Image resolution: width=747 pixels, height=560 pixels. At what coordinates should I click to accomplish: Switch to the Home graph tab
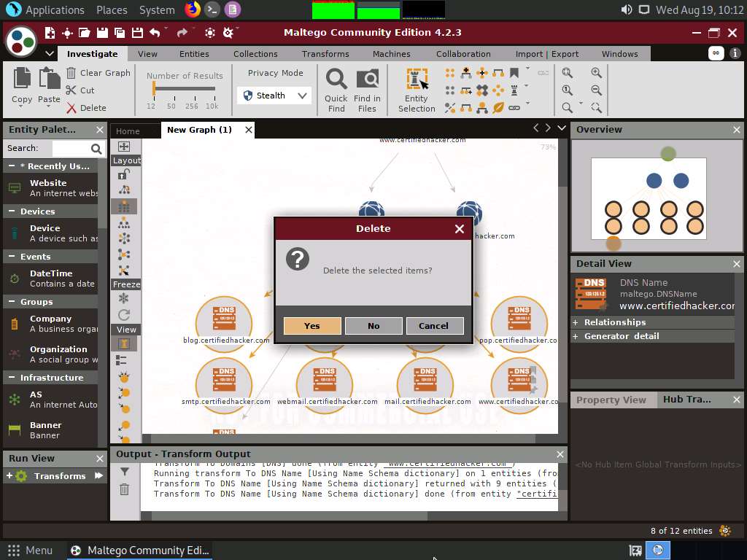[128, 131]
